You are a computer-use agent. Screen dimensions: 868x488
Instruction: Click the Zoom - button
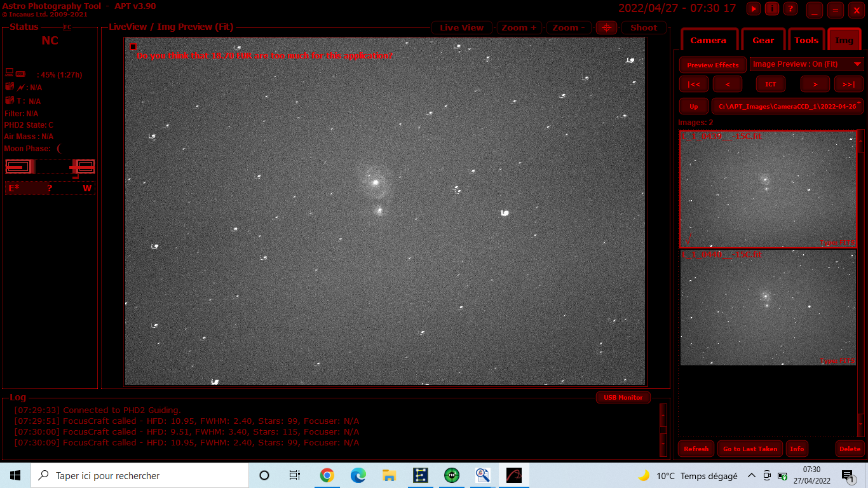tap(569, 28)
